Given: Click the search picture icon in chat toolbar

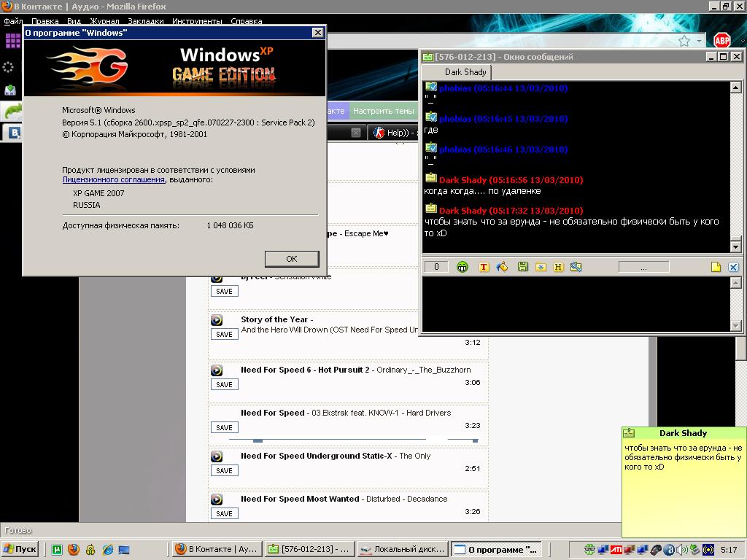Looking at the screenshot, I should (x=576, y=267).
